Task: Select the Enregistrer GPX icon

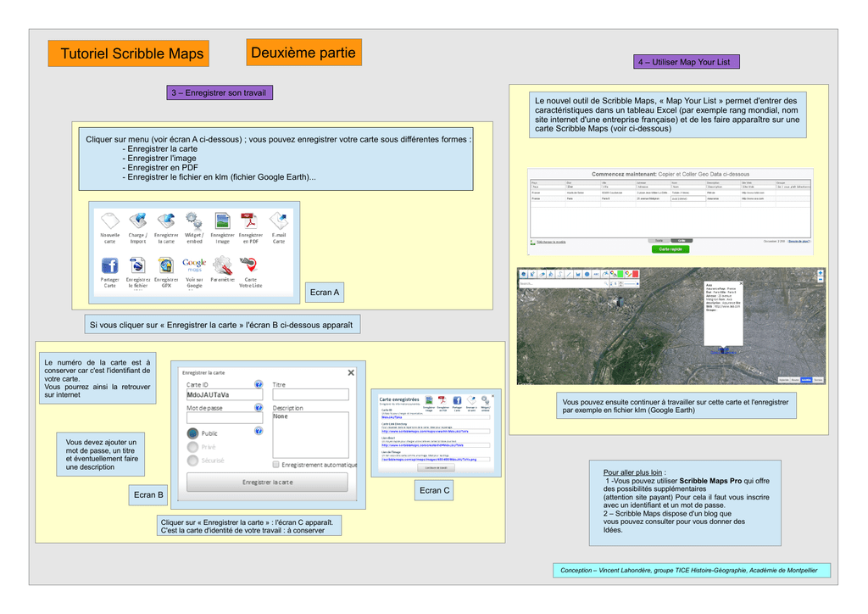Action: tap(166, 265)
